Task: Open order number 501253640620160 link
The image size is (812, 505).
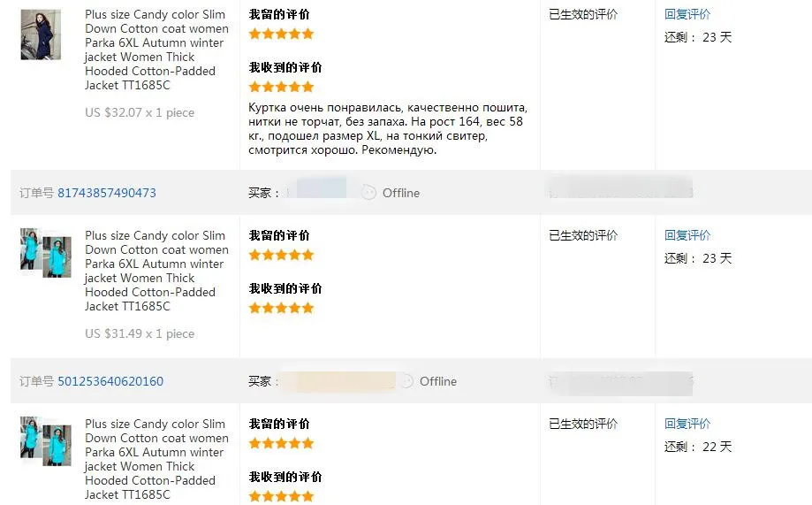Action: coord(110,381)
